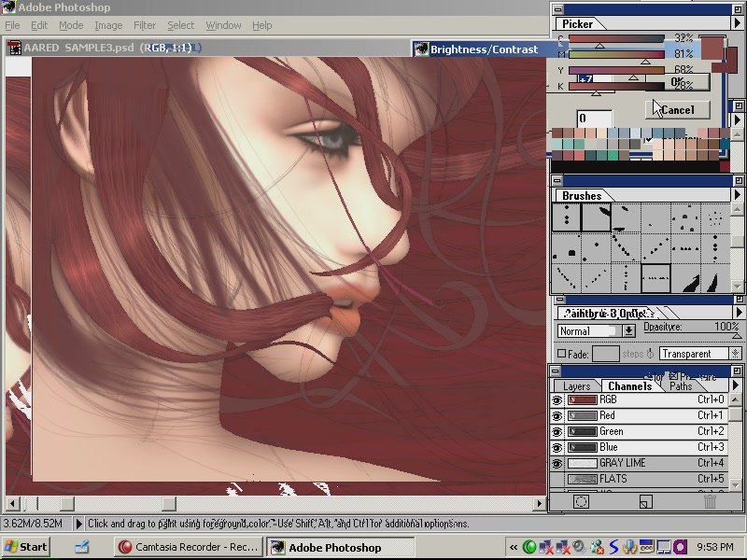
Task: Click the Brightness field showing +7
Action: tap(594, 78)
